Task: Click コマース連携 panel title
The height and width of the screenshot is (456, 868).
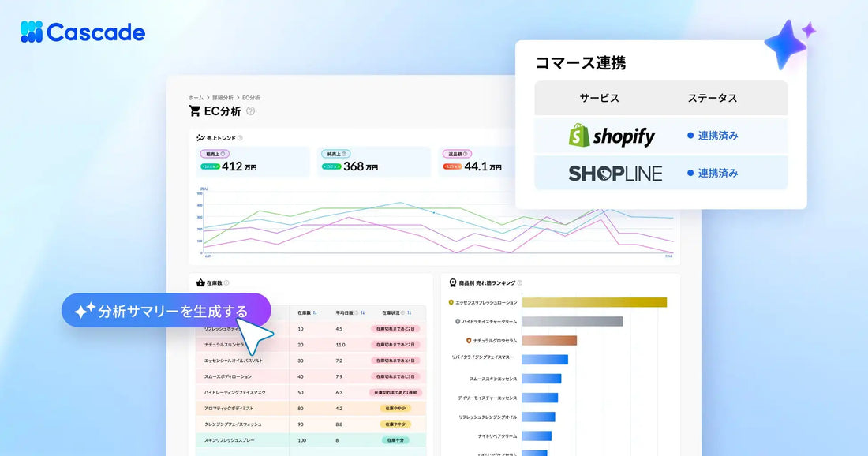Action: pos(580,62)
